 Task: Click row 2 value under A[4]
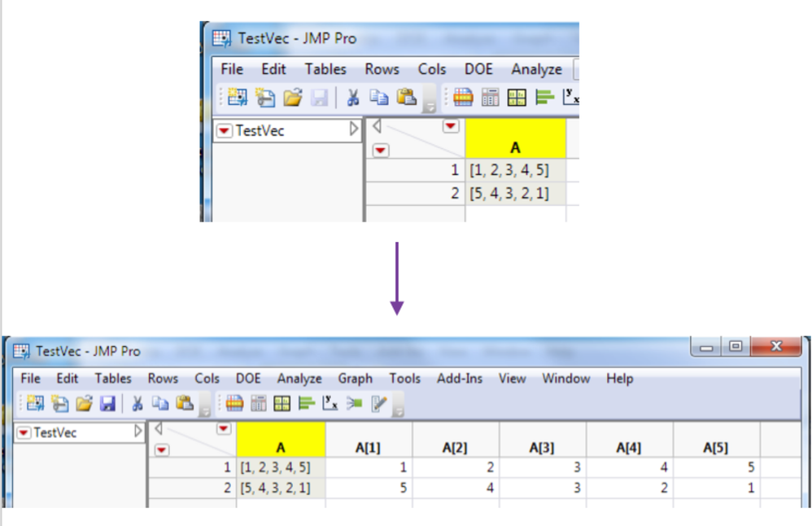pyautogui.click(x=630, y=489)
